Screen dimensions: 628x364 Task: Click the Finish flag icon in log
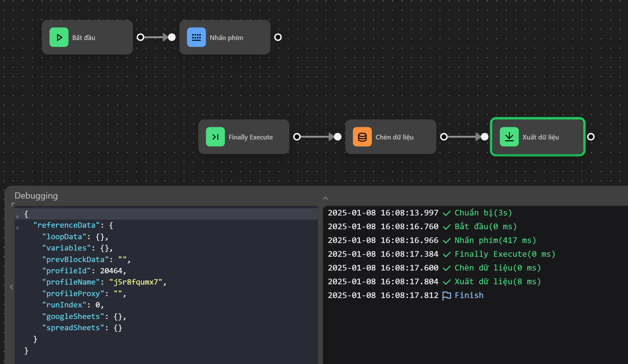(x=447, y=296)
